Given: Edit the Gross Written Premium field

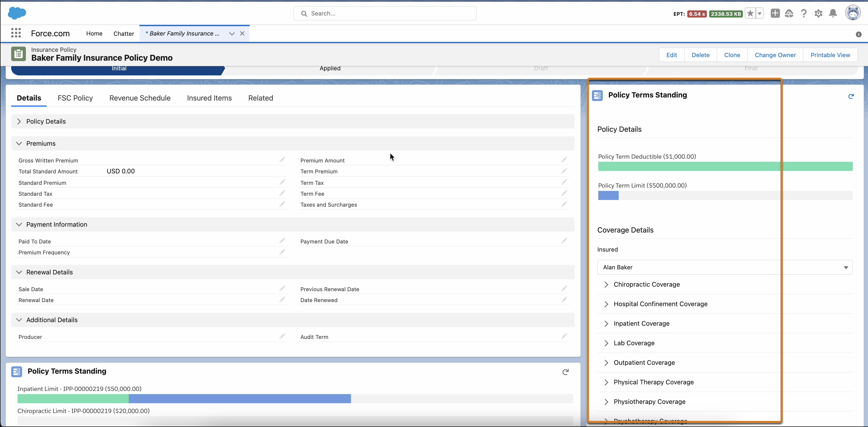Looking at the screenshot, I should (x=282, y=160).
